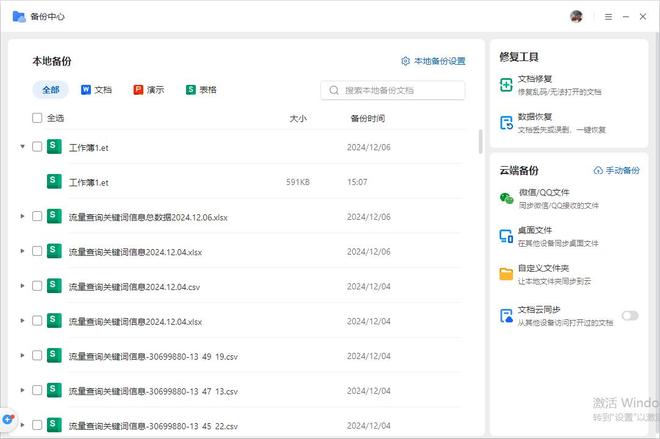Click the search magnifier icon

click(x=334, y=90)
